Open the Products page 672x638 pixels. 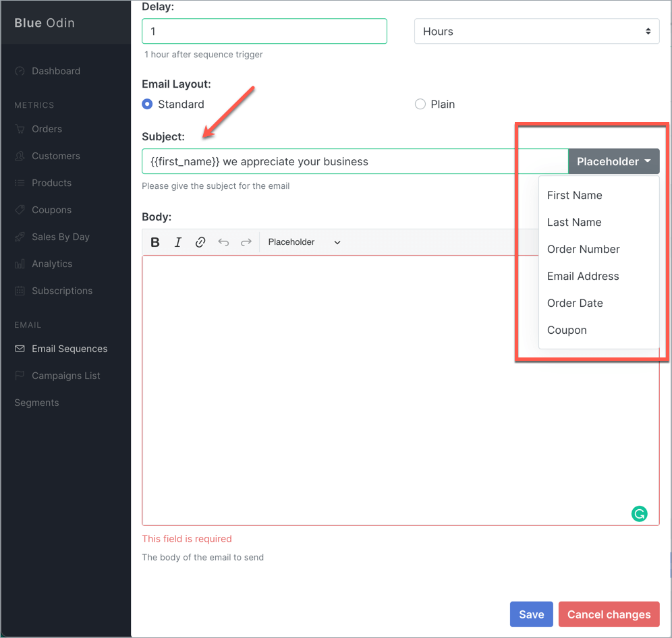(x=50, y=183)
